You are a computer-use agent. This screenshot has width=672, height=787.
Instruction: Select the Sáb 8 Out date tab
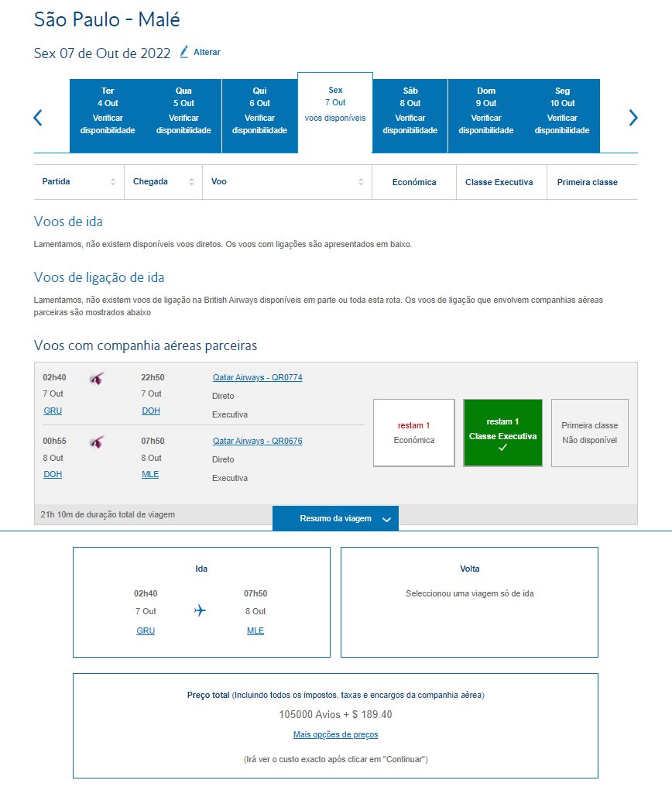click(410, 115)
